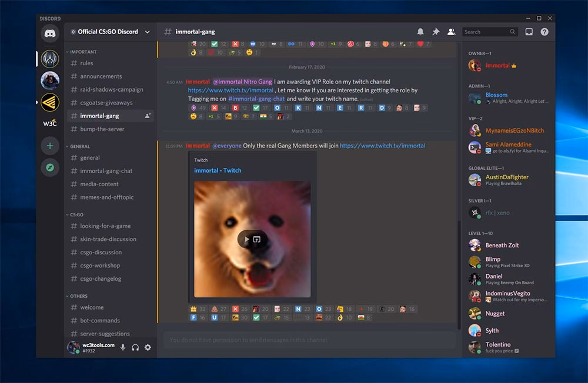Open server-suggestions channel
Image resolution: width=588 pixels, height=383 pixels.
pos(111,334)
